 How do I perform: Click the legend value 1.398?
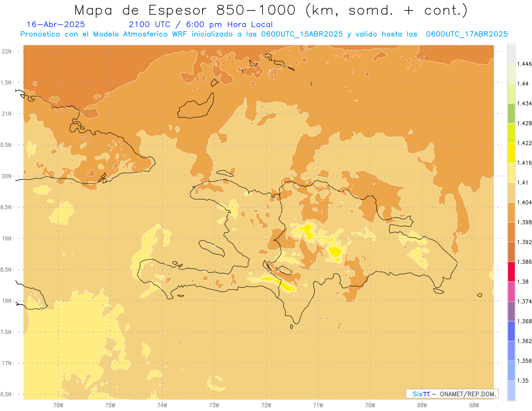click(x=524, y=222)
